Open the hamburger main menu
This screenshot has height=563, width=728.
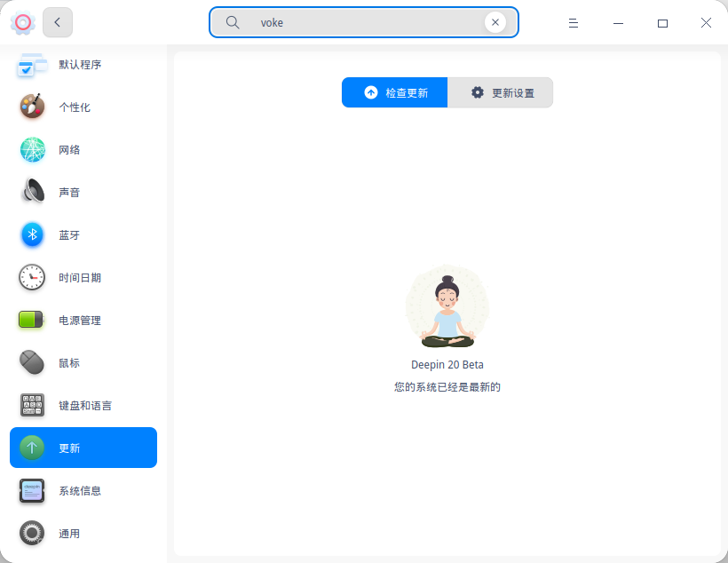coord(574,23)
